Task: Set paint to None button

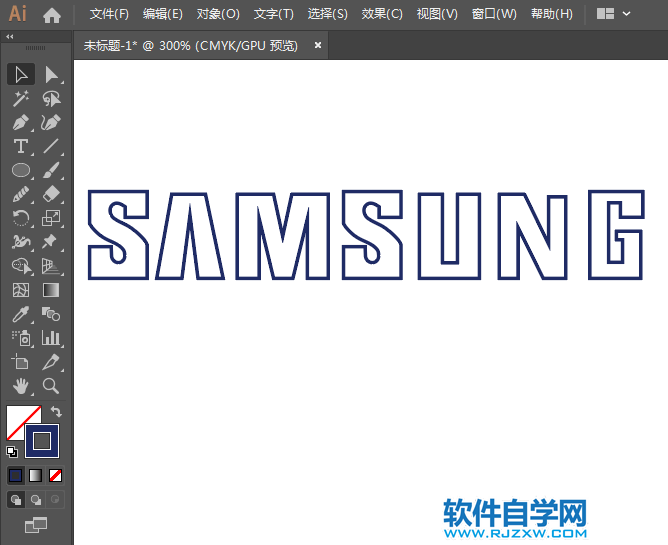Action: click(55, 476)
